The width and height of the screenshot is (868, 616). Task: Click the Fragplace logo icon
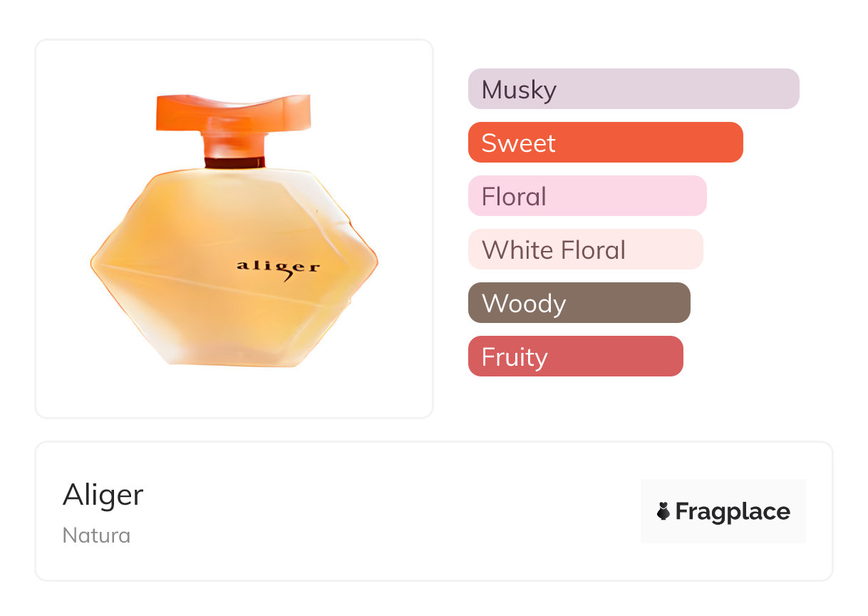[x=663, y=511]
